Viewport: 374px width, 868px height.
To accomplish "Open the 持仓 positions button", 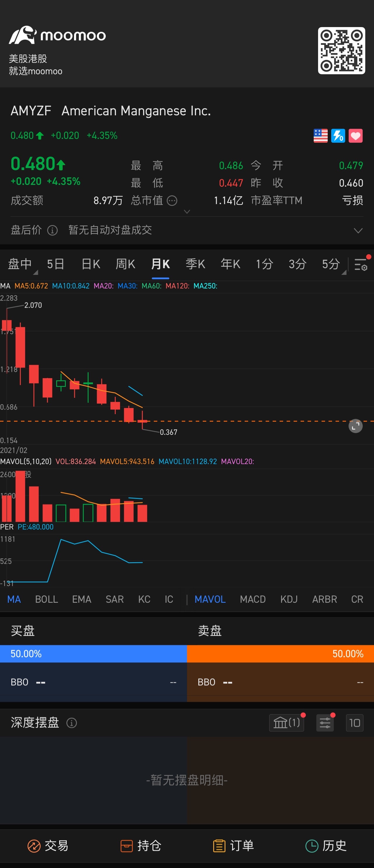I will 141,846.
